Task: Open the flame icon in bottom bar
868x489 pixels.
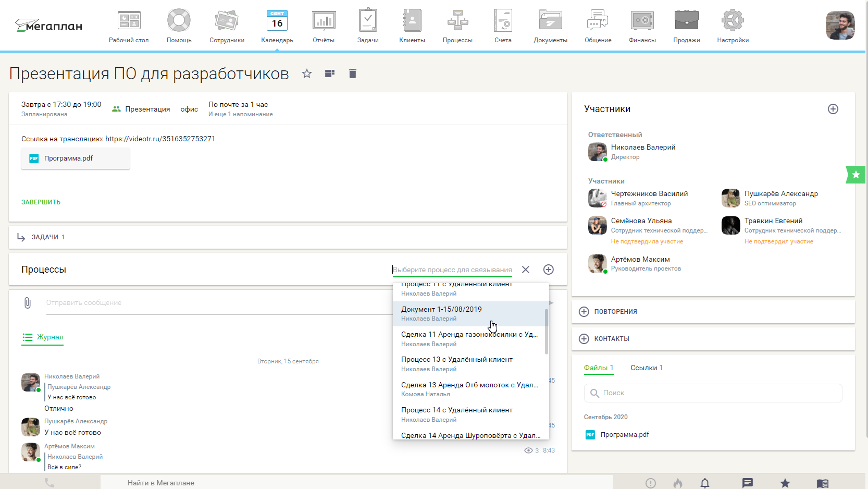Action: pos(678,483)
